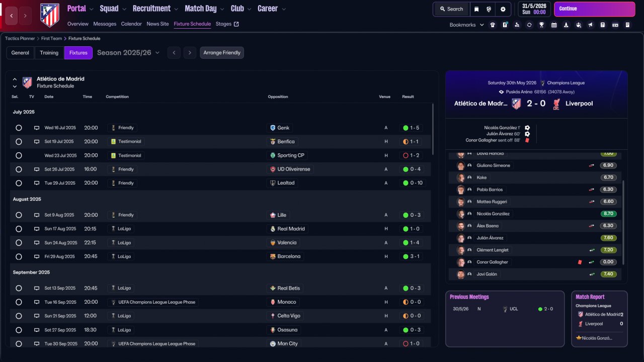This screenshot has width=644, height=362.
Task: Go to the previous season with left arrow
Action: pyautogui.click(x=174, y=53)
